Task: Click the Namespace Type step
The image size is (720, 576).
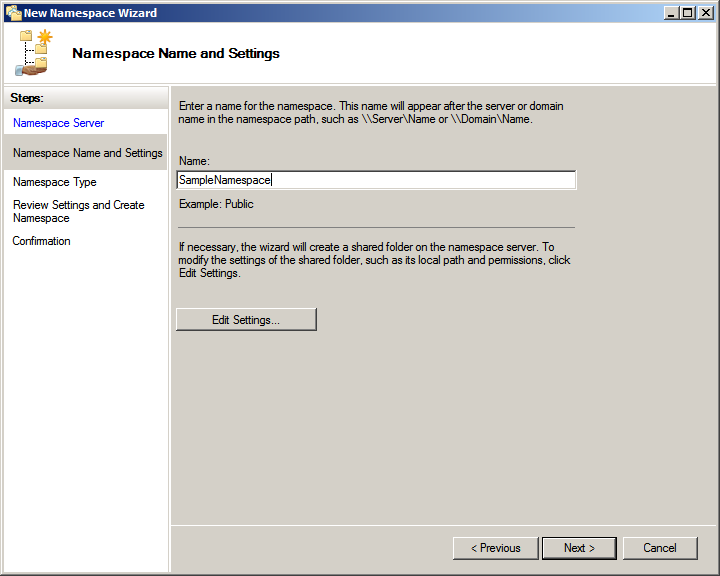Action: [x=55, y=182]
